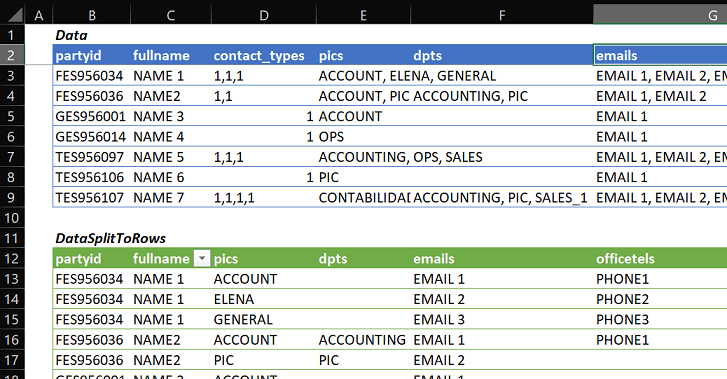Click blue header cell 'partyid'
Screen dimensions: 727x379
(92, 56)
